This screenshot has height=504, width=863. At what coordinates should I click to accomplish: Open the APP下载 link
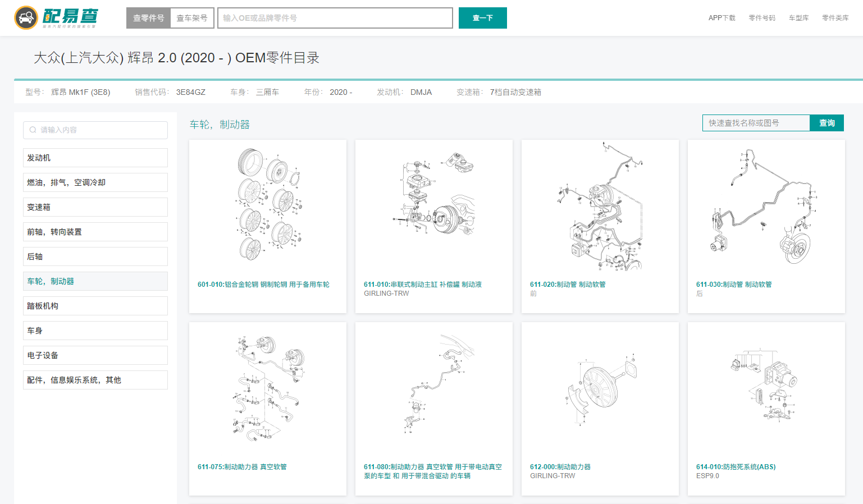tap(722, 18)
